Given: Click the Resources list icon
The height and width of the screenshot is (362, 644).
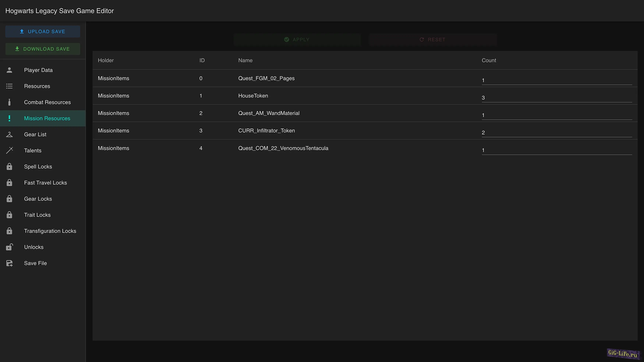Looking at the screenshot, I should click(x=9, y=86).
